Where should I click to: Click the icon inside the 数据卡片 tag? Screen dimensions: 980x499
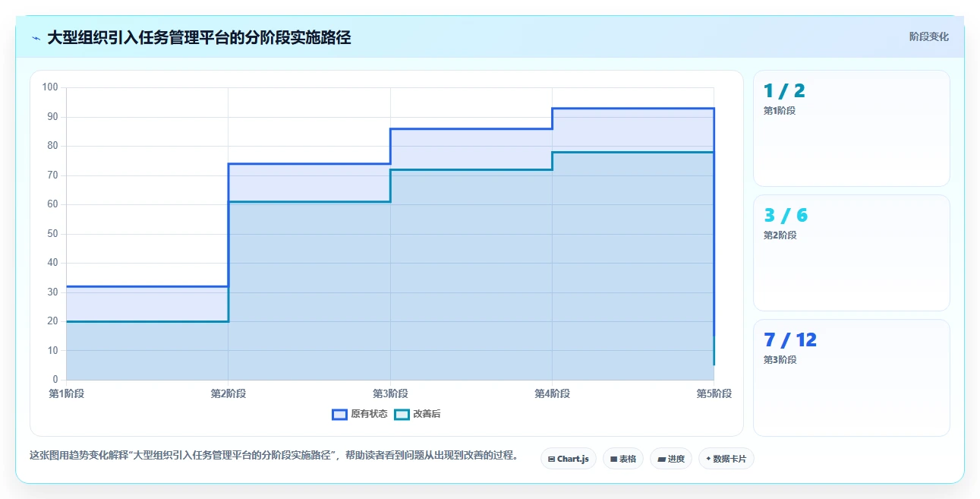[708, 459]
